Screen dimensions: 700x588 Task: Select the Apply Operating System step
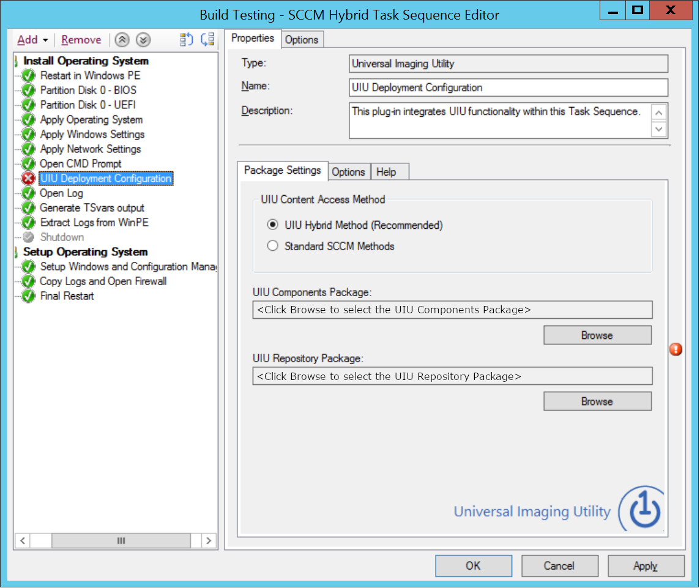[92, 120]
